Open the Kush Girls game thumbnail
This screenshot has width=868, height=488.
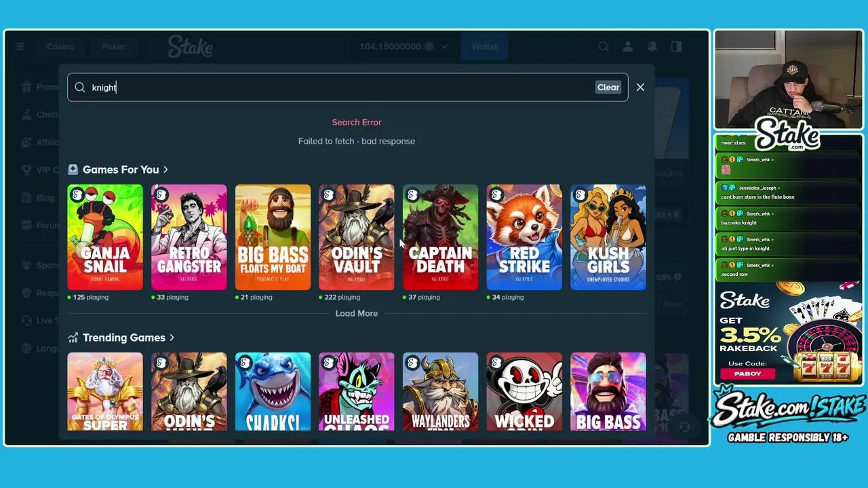[608, 237]
